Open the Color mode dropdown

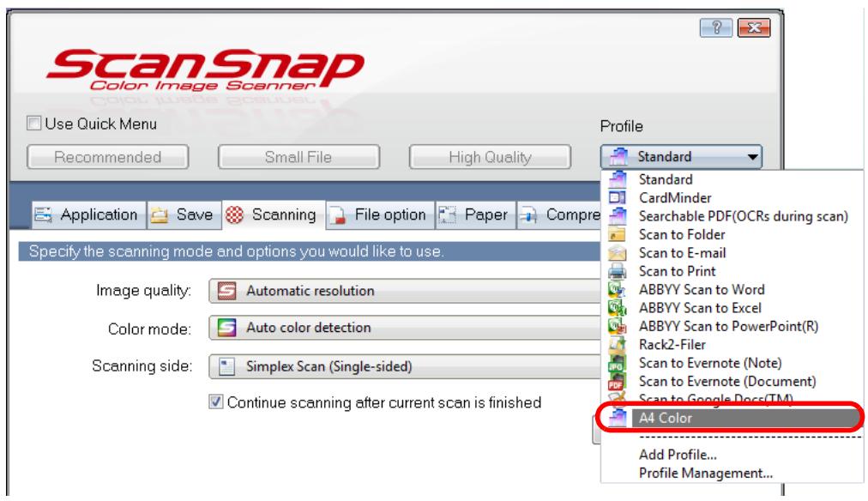[405, 328]
